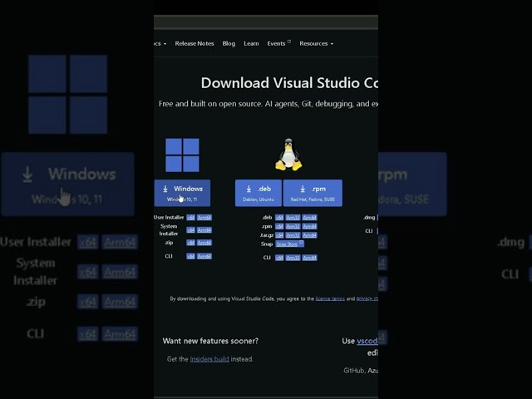Choose x64 in the Windows CLI row
Viewport: 532px width, 399px height.
(x=190, y=256)
